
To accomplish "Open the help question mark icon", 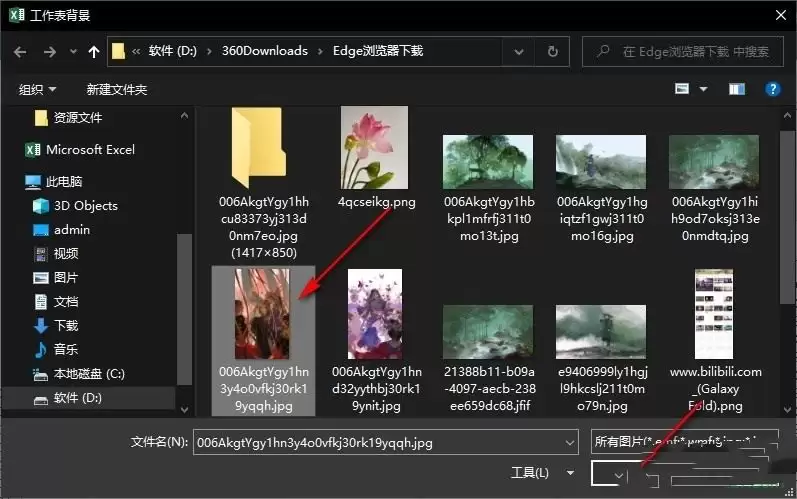I will [773, 89].
